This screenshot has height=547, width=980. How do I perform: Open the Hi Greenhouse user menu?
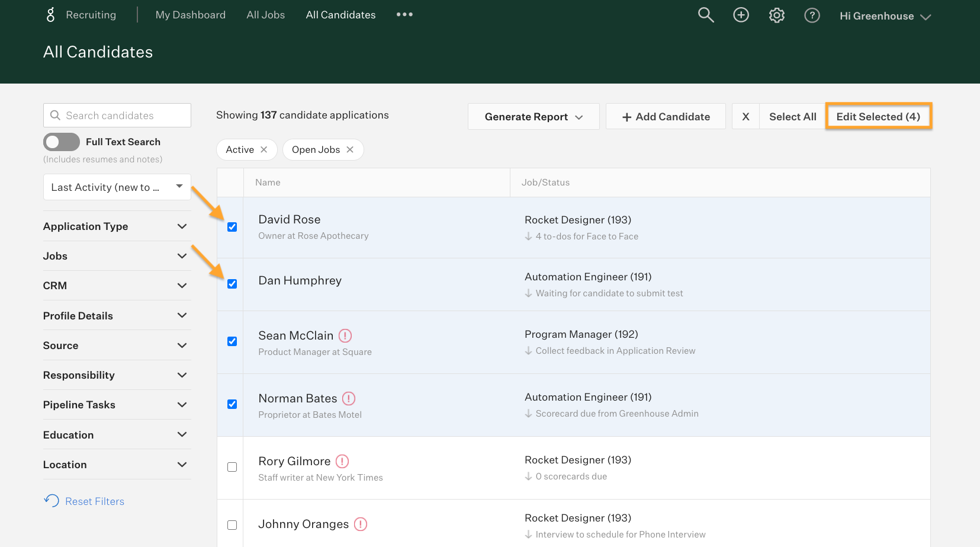click(885, 16)
